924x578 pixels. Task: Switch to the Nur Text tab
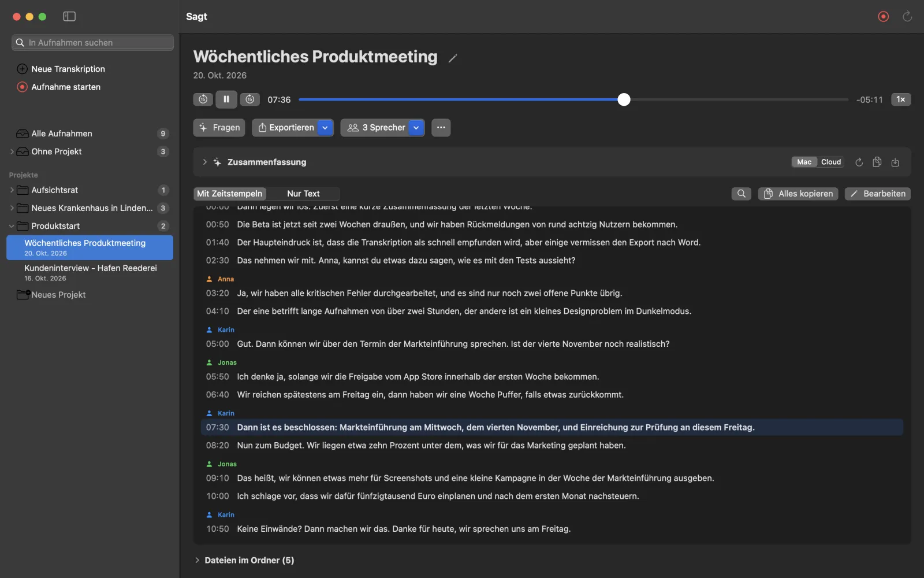coord(303,194)
